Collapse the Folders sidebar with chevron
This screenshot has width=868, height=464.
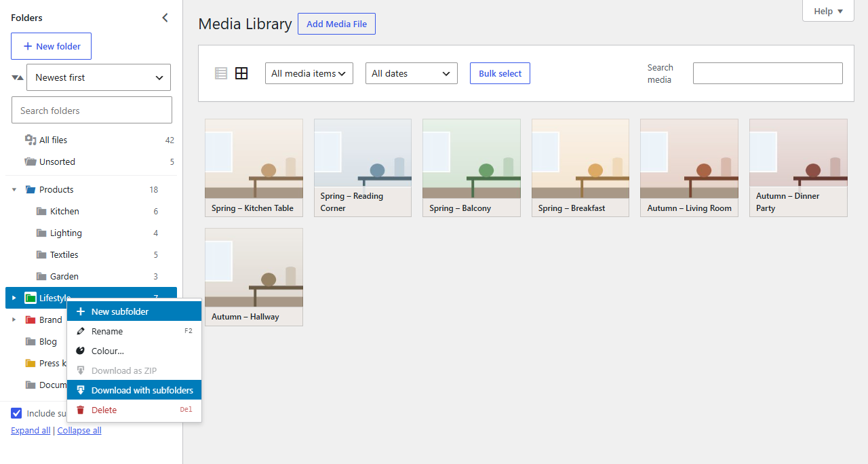pos(165,18)
